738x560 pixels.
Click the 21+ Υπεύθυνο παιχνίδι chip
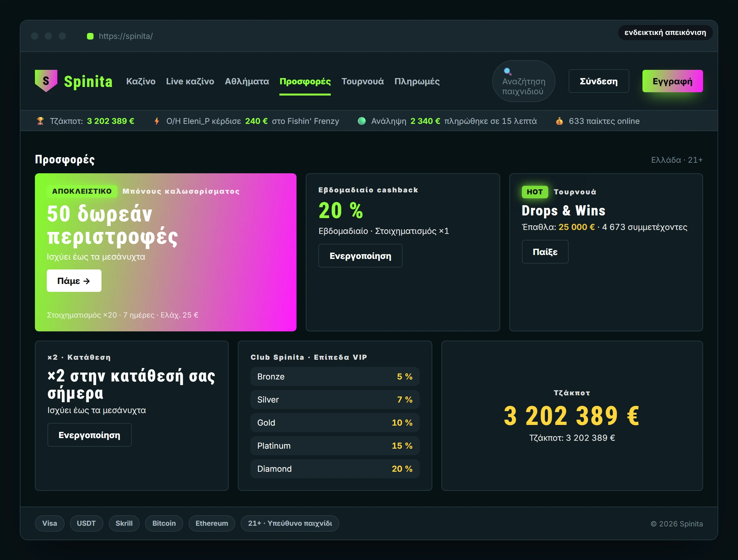click(290, 523)
